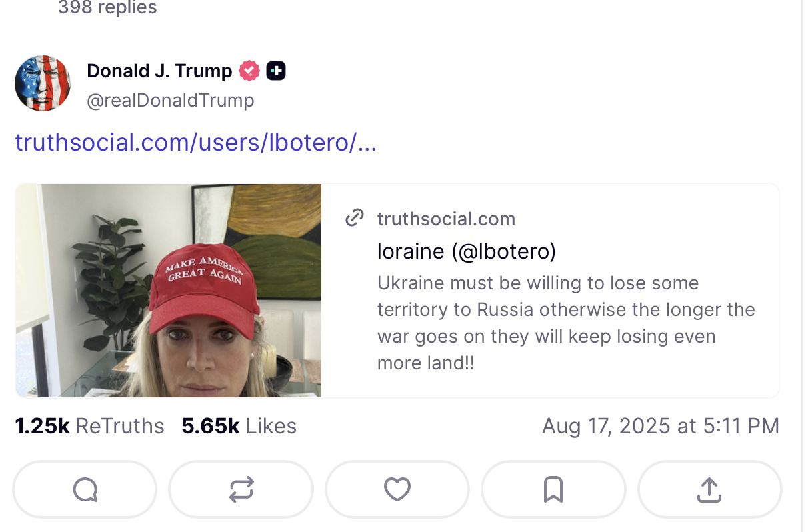Open the share upload icon
This screenshot has width=808, height=532.
(709, 490)
